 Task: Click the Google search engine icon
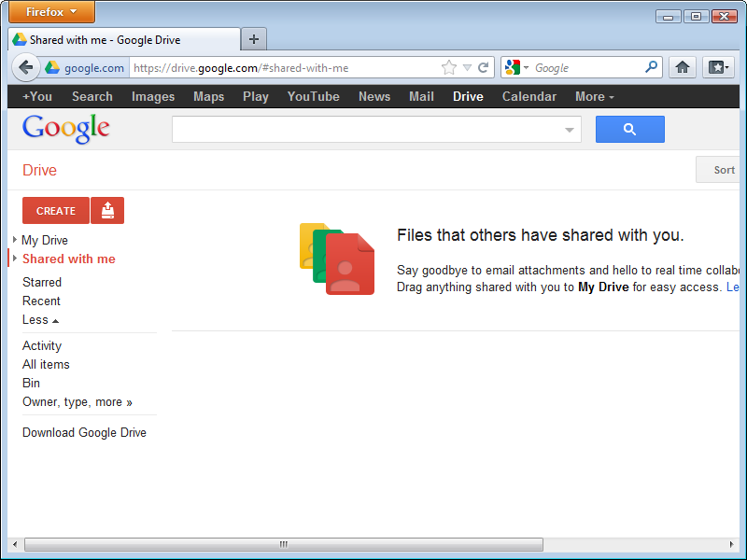point(513,67)
